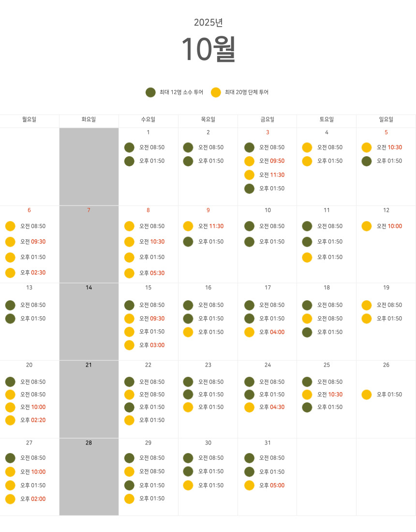The image size is (416, 532).
Task: Select October 25 오전 10:30 time slot
Action: (330, 395)
